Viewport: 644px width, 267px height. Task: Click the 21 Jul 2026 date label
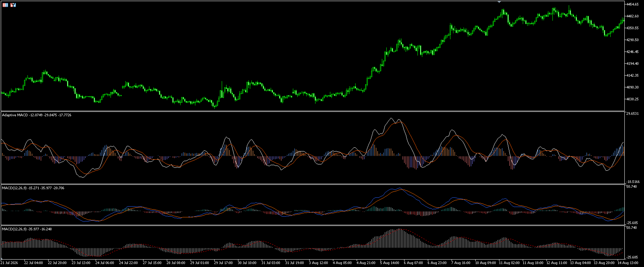[9, 263]
